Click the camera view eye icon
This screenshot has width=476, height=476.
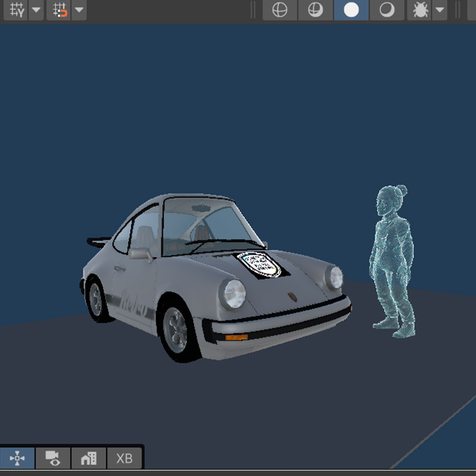pos(53,458)
